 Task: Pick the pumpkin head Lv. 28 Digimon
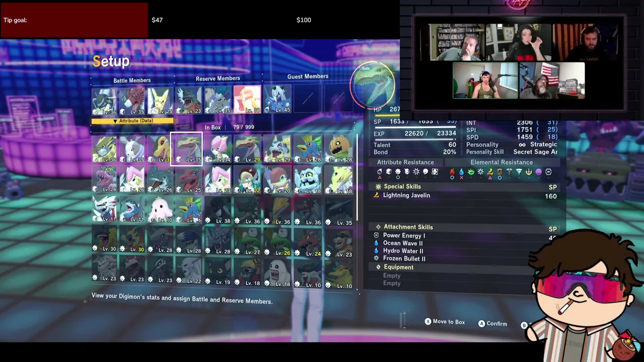pos(340,149)
